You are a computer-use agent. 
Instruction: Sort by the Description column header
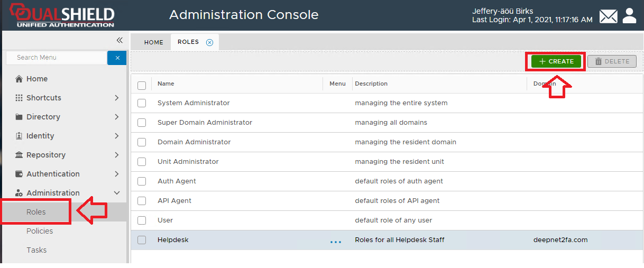coord(371,84)
